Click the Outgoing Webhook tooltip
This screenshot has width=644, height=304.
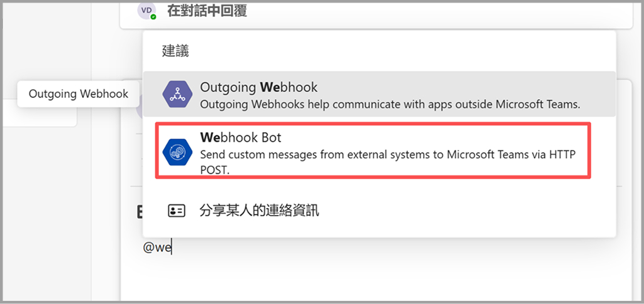click(x=78, y=94)
